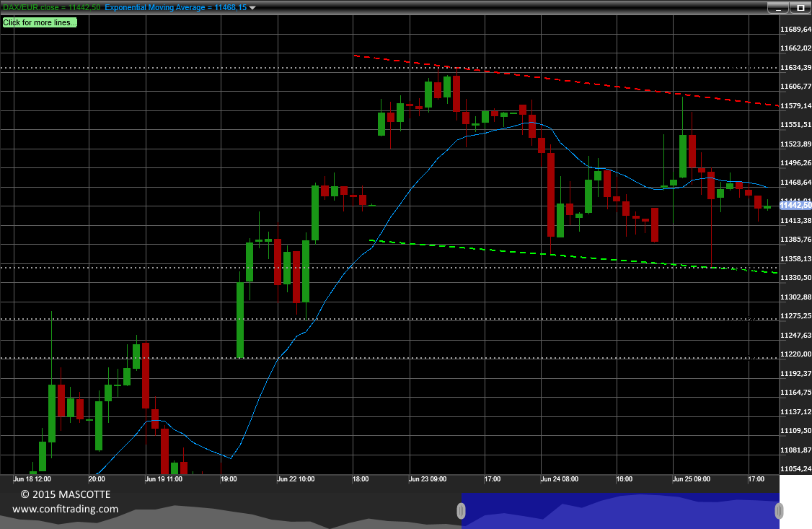Click the Jun 19 11:00 time axis label
812x529 pixels.
[164, 478]
